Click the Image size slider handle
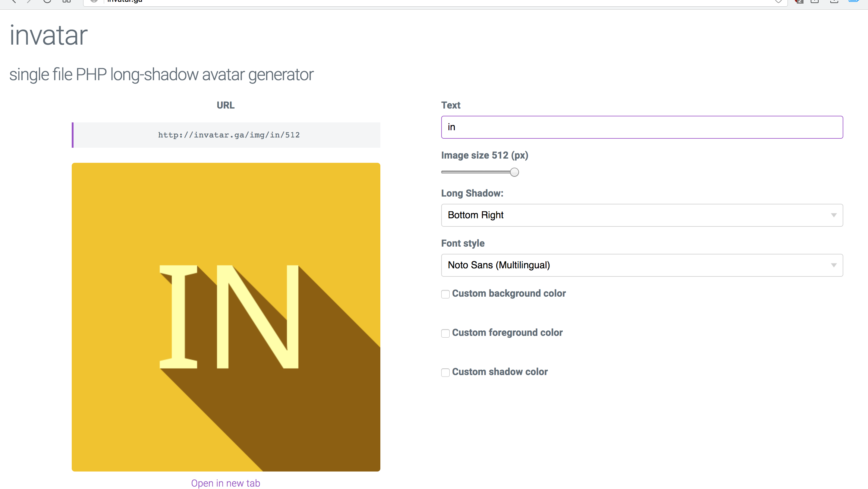This screenshot has height=489, width=868. (x=514, y=172)
